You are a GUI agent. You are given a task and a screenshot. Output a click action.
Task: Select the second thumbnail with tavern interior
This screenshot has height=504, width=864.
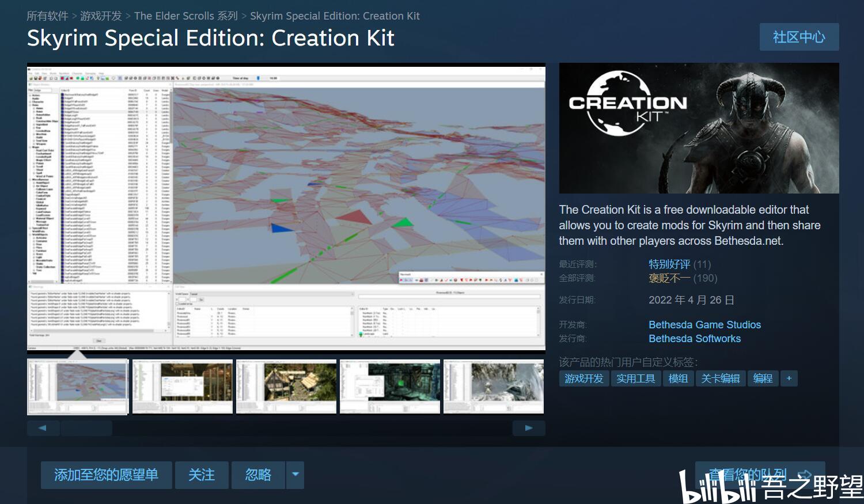coord(183,386)
